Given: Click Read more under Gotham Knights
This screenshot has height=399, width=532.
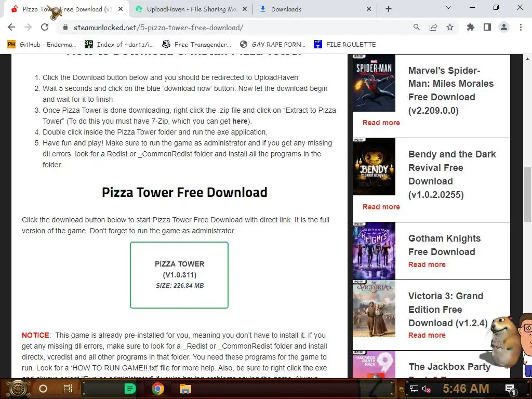Looking at the screenshot, I should [x=427, y=264].
